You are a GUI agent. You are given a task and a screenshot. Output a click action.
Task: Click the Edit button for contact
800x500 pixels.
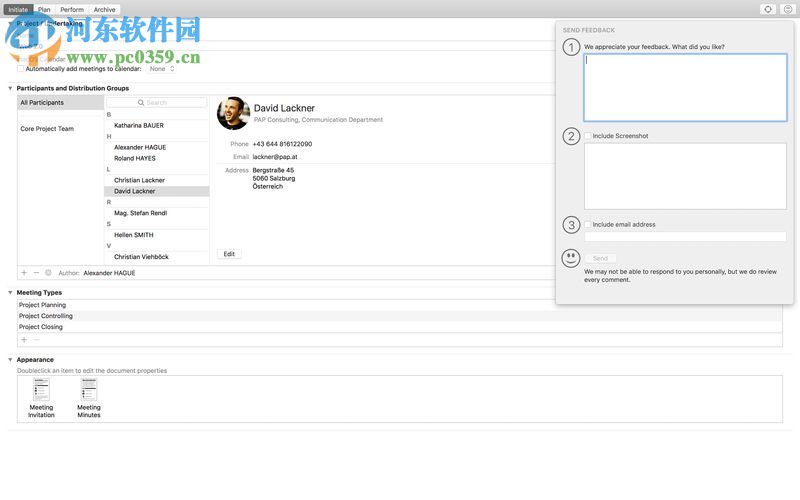click(x=229, y=254)
